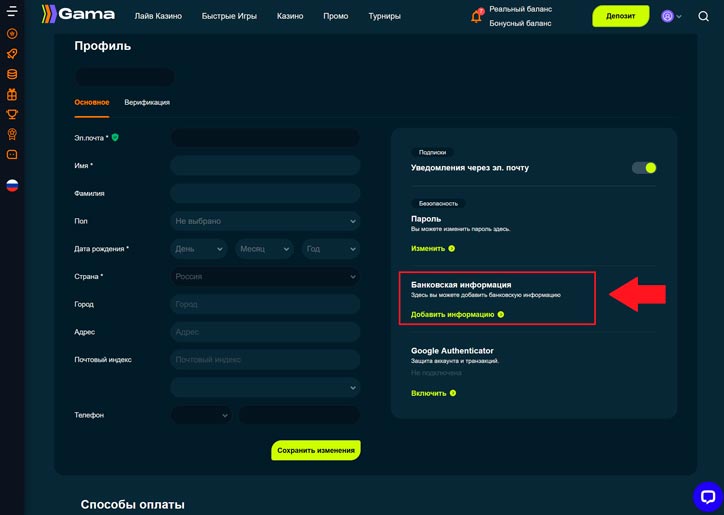
Task: Click the rocket icon in the sidebar
Action: click(12, 53)
